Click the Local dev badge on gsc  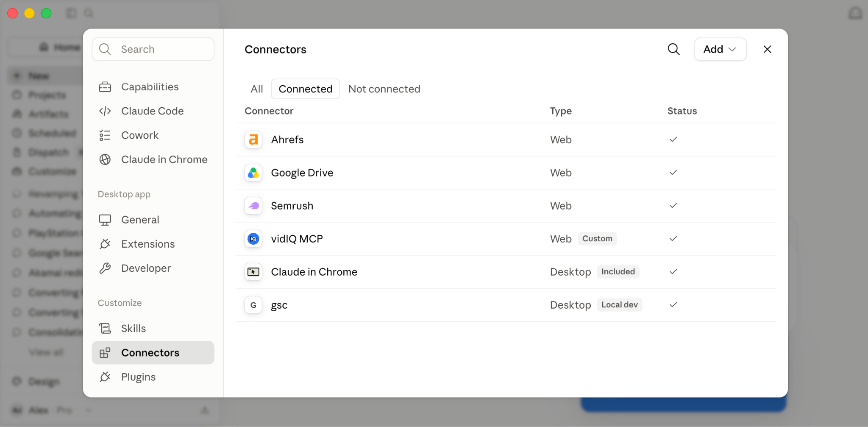[619, 304]
